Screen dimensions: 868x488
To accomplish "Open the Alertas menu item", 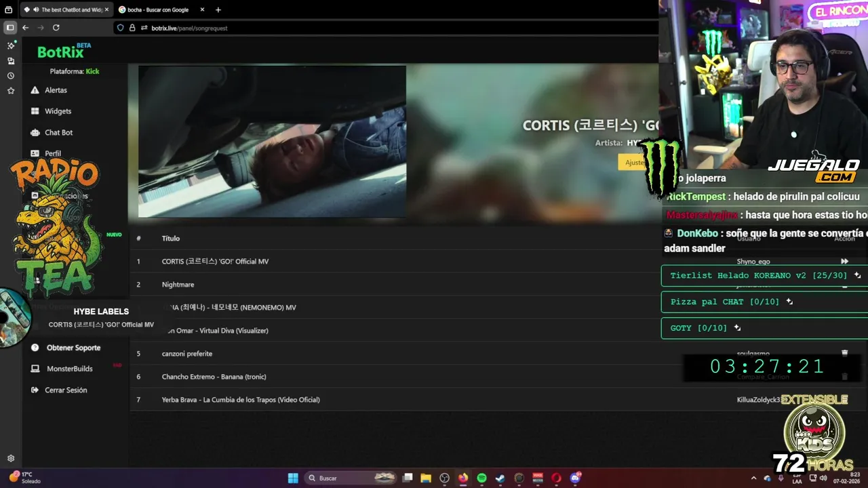I will pos(56,90).
